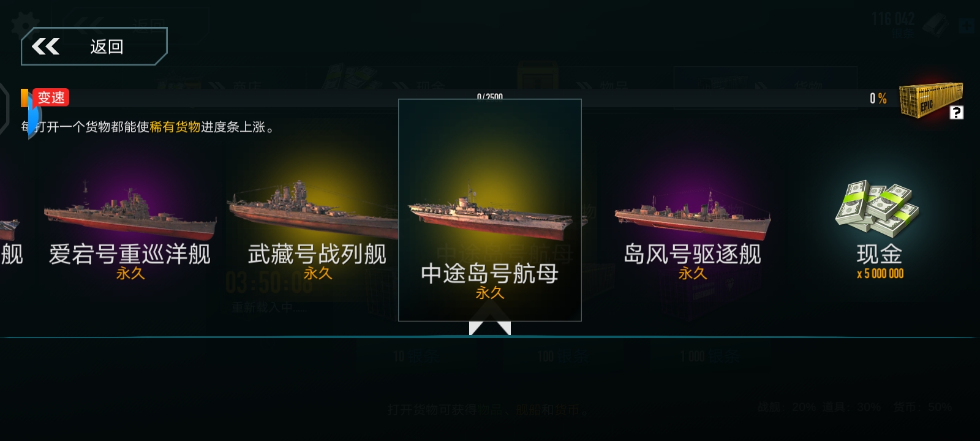Click the rare cargo progress bar
The image size is (980, 441).
tap(453, 98)
